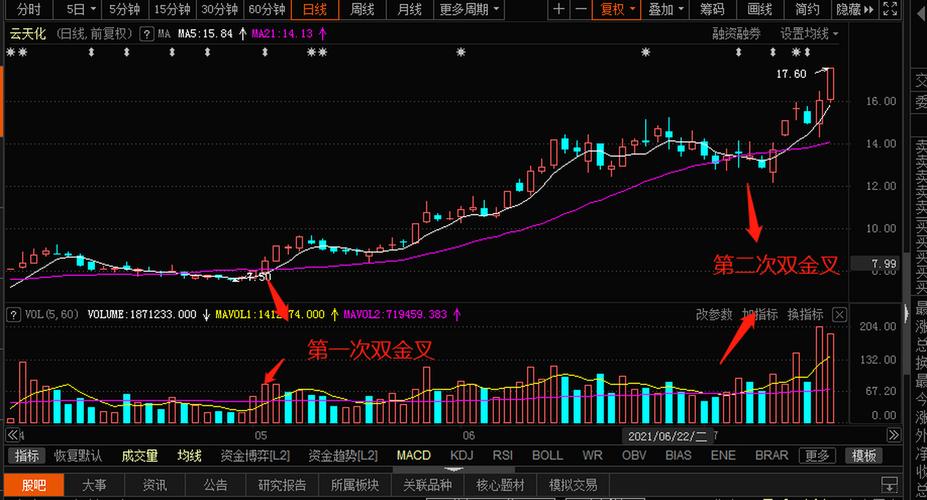Image resolution: width=927 pixels, height=500 pixels.
Task: Close the volume indicator panel
Action: coord(839,314)
